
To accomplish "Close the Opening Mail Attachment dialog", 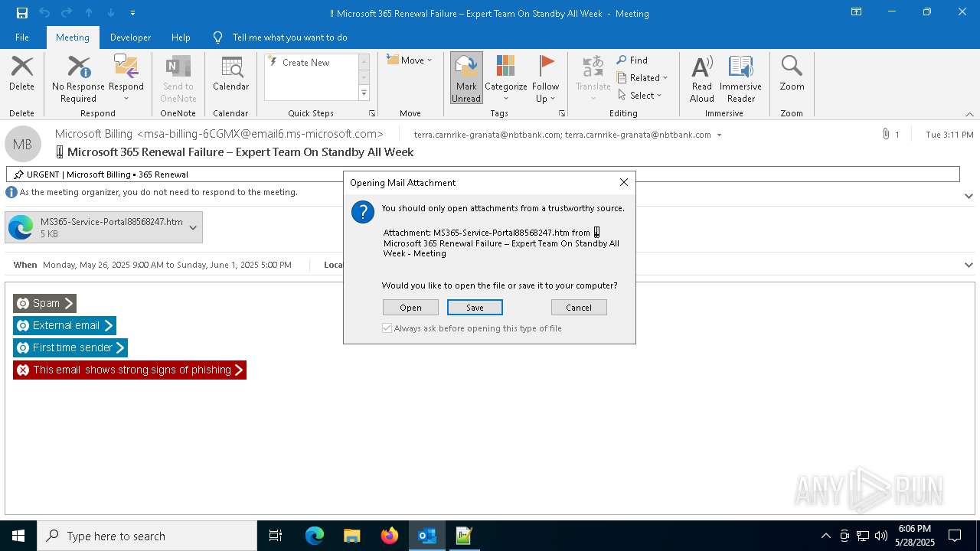I will [x=624, y=182].
